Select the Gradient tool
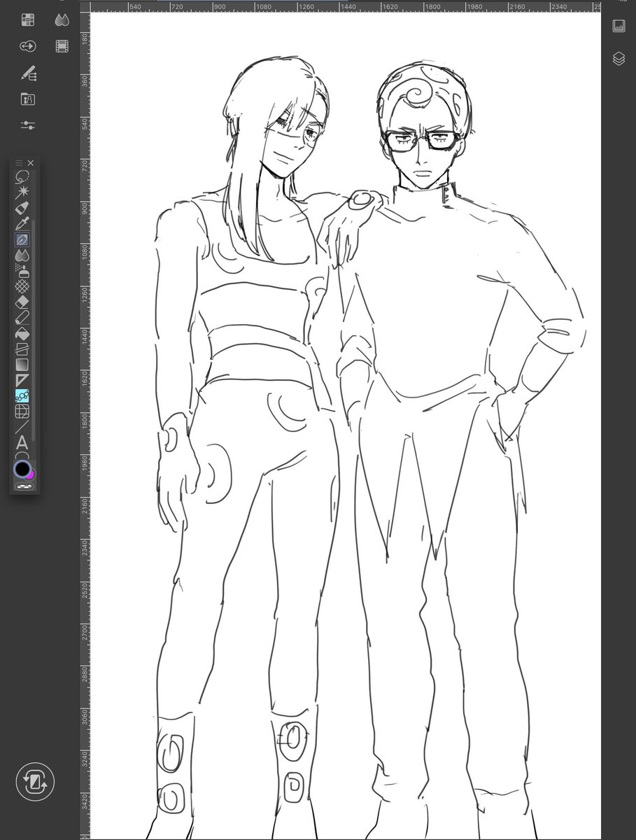 click(x=22, y=365)
